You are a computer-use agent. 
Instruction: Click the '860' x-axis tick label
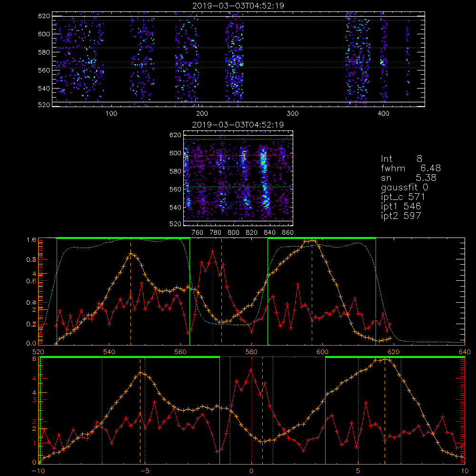(288, 233)
